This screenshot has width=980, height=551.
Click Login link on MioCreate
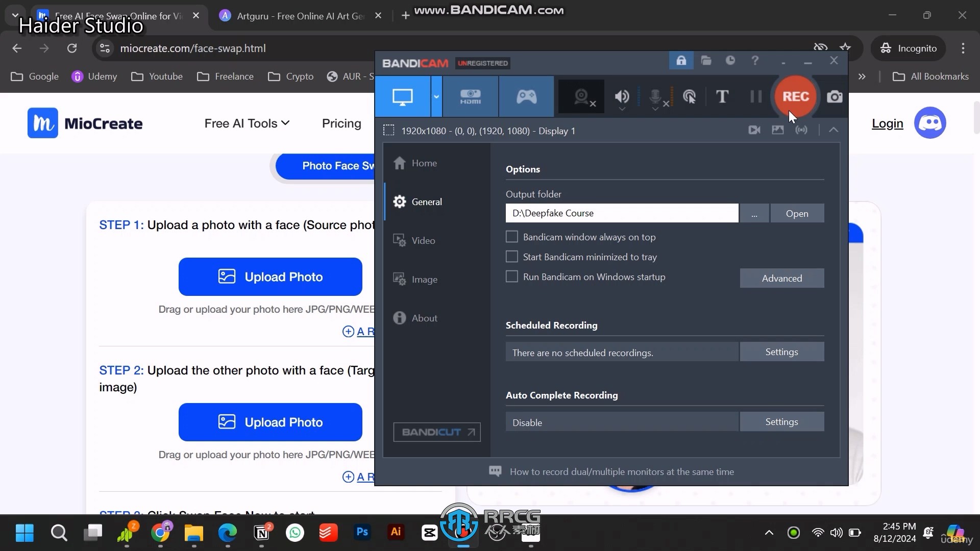(887, 123)
